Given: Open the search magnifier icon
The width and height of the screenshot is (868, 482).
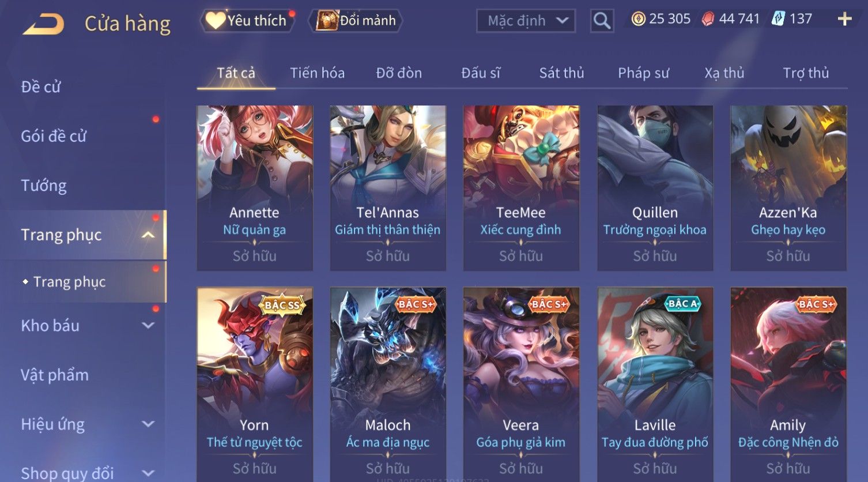Looking at the screenshot, I should click(x=602, y=21).
